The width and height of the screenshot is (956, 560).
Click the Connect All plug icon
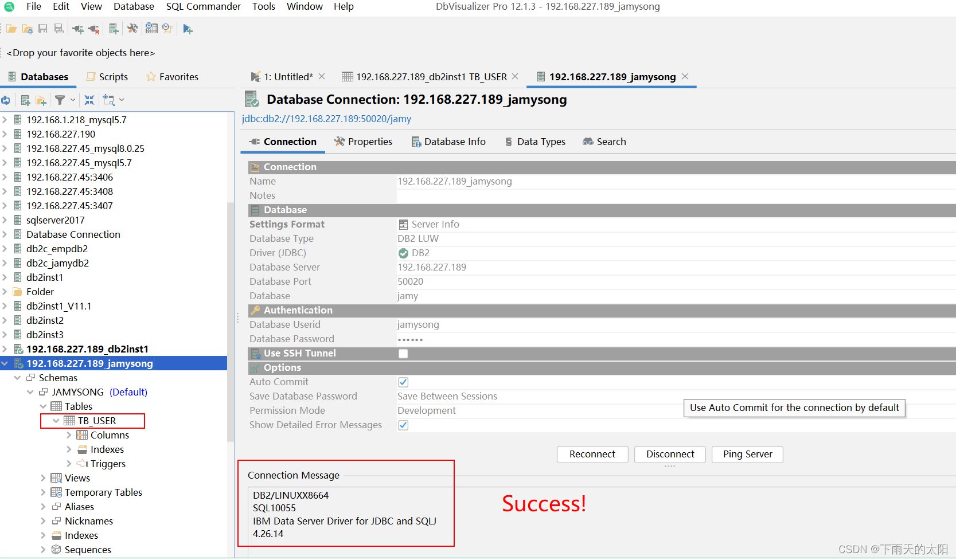78,29
